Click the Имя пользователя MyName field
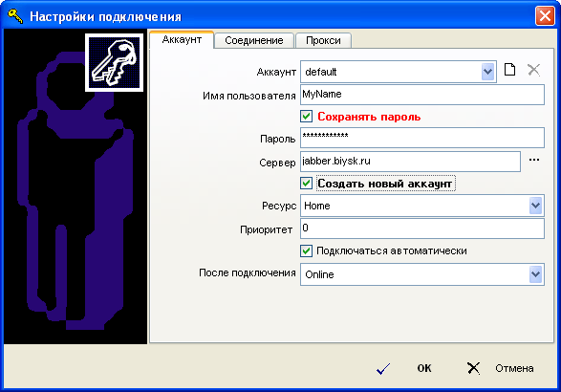561x392 pixels. click(x=422, y=95)
